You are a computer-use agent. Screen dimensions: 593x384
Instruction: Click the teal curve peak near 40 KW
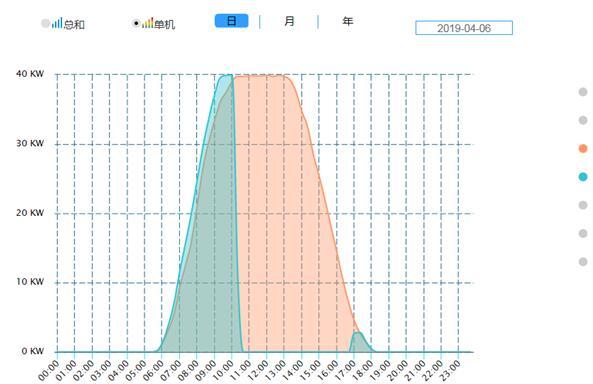[226, 75]
